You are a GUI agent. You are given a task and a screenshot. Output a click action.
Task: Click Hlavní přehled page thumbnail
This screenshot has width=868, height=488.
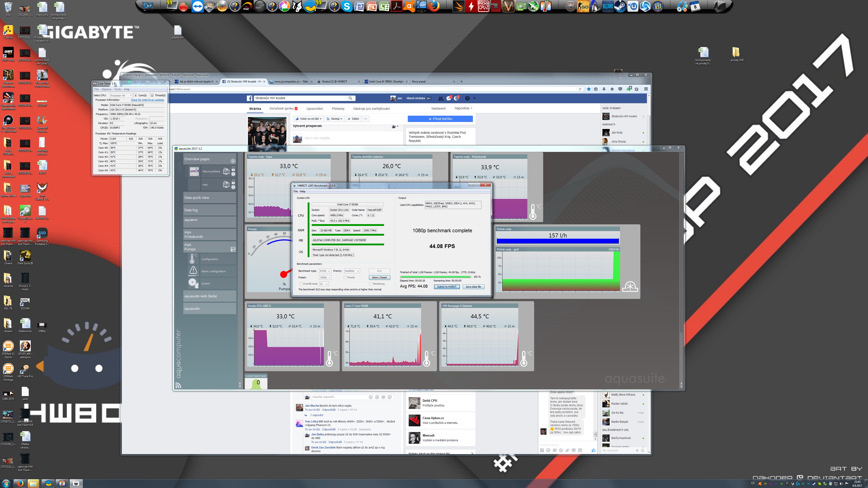click(194, 171)
